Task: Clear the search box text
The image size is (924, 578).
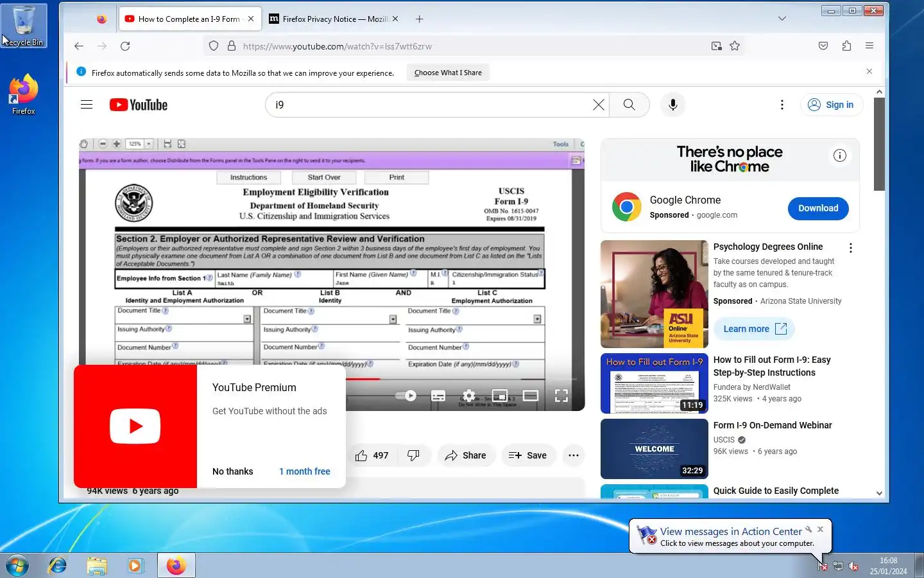Action: click(599, 105)
